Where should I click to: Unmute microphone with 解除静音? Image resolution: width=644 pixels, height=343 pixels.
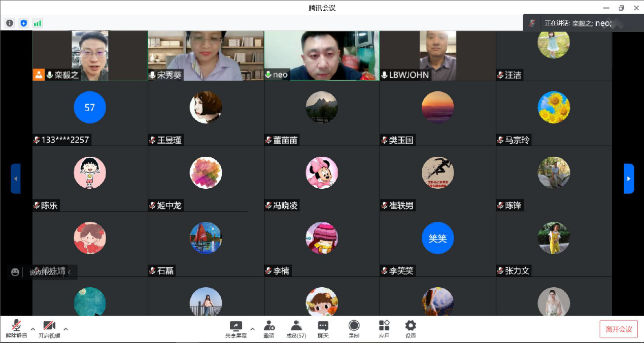click(16, 328)
